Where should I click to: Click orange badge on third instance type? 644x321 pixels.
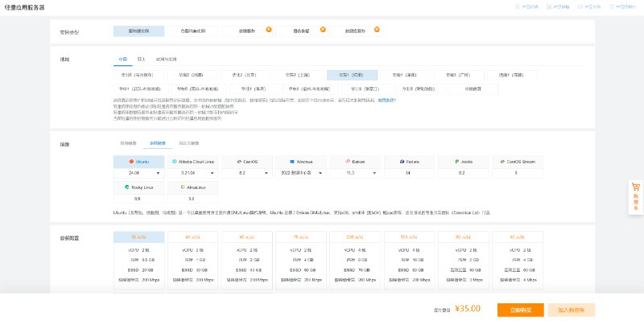tap(269, 29)
